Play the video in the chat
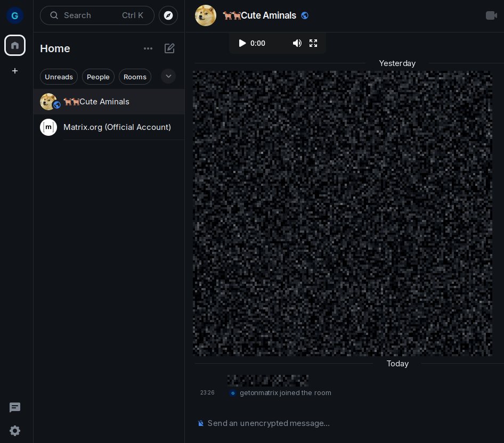 click(x=242, y=43)
